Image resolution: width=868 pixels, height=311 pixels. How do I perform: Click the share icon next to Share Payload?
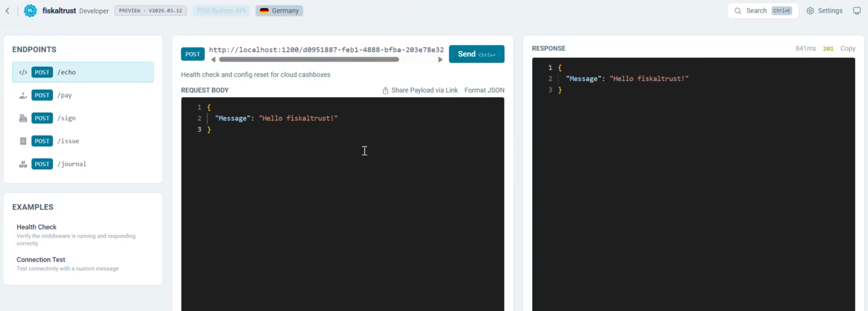pos(385,90)
